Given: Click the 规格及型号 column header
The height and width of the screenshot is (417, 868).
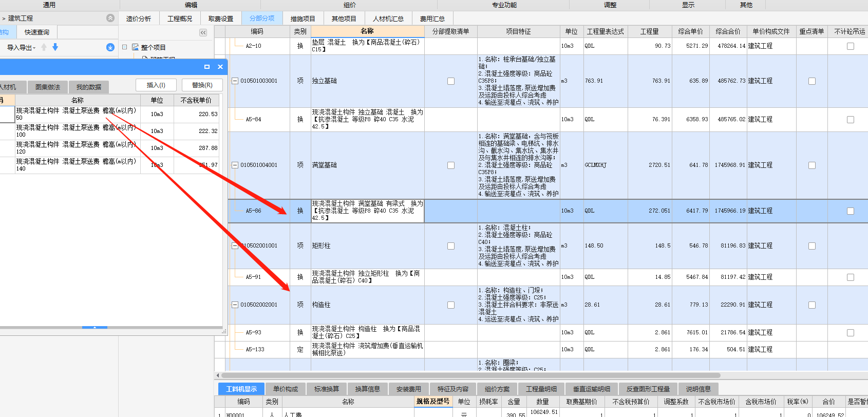Looking at the screenshot, I should [433, 402].
